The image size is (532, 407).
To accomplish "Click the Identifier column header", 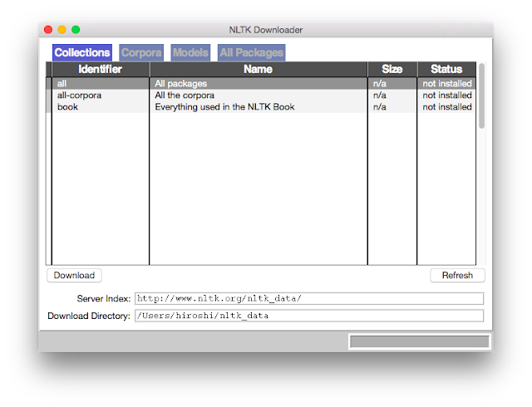I will [x=100, y=69].
